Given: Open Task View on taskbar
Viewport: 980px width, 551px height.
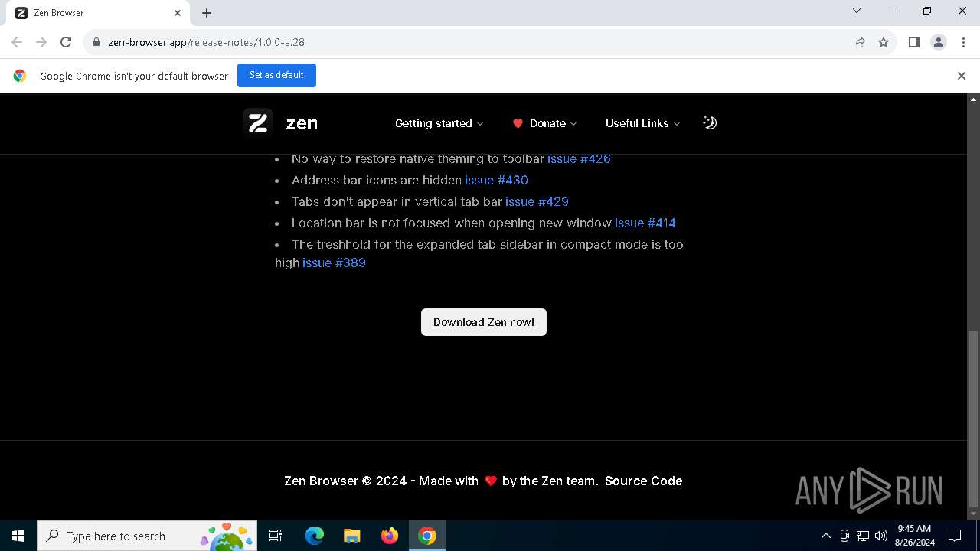Looking at the screenshot, I should click(x=276, y=536).
